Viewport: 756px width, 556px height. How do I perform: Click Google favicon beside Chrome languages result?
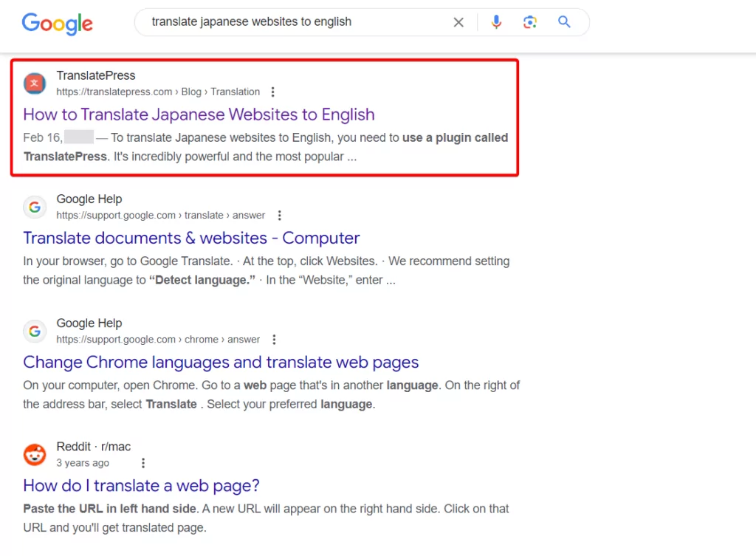click(x=35, y=331)
